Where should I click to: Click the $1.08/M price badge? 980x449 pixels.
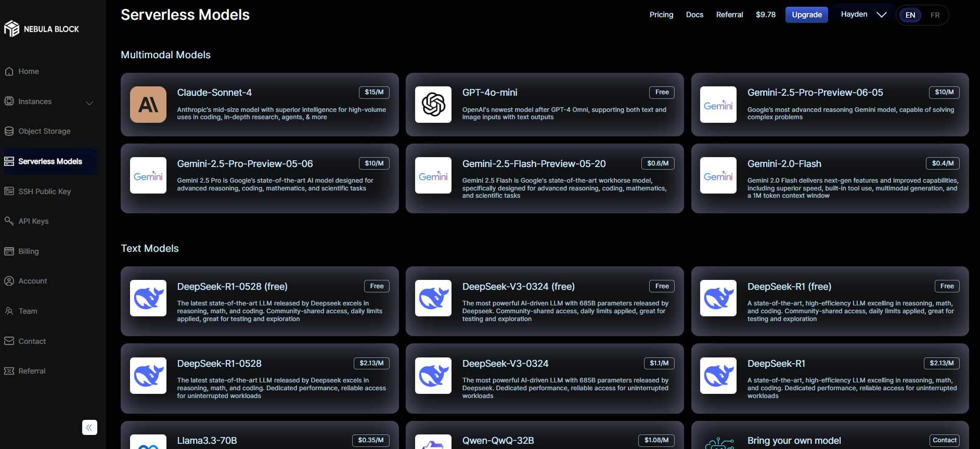click(656, 440)
